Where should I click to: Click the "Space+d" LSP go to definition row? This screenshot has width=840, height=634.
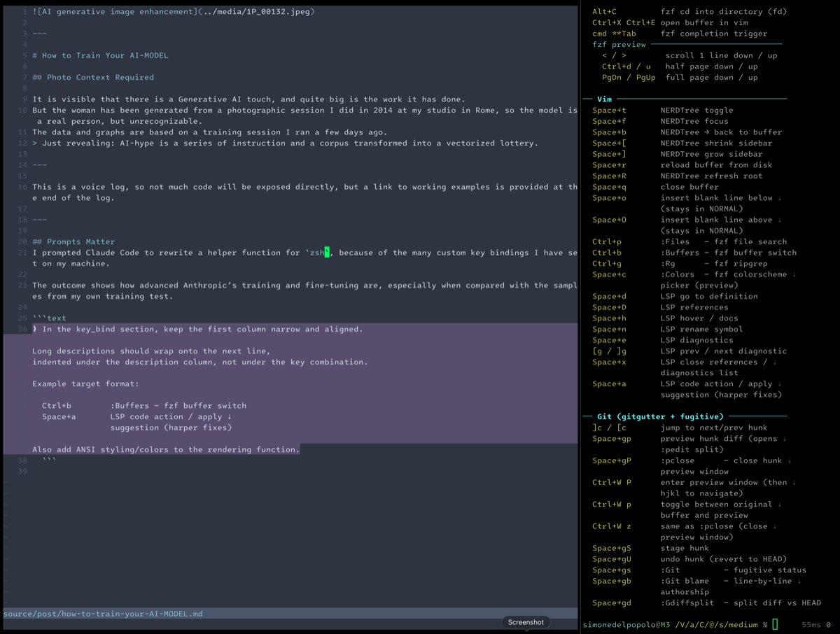point(675,296)
